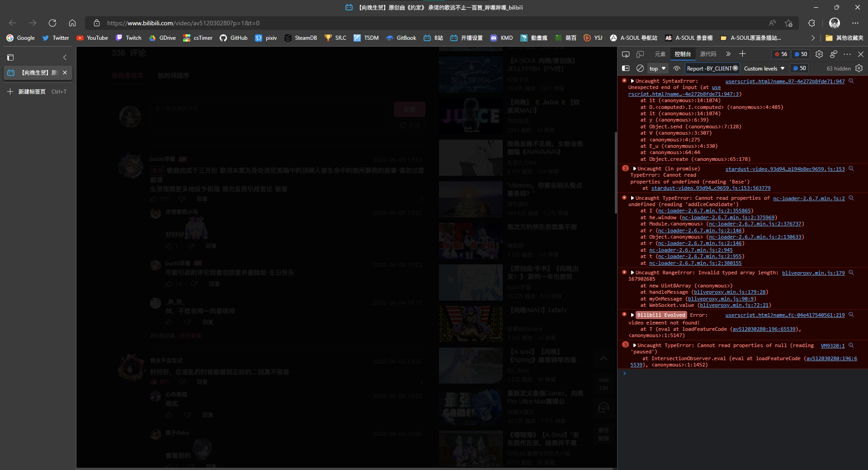Clear the console output
868x470 pixels.
click(x=640, y=68)
